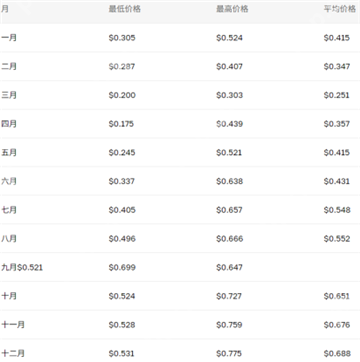Select the $0.699 value in the 九月 row
The image size is (360, 362).
click(x=122, y=267)
